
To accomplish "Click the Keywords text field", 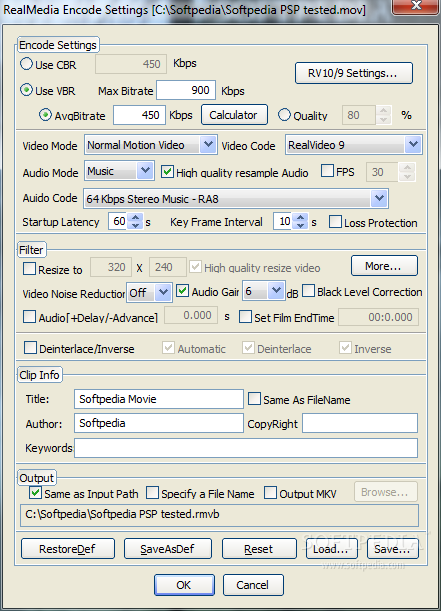I will coord(246,448).
